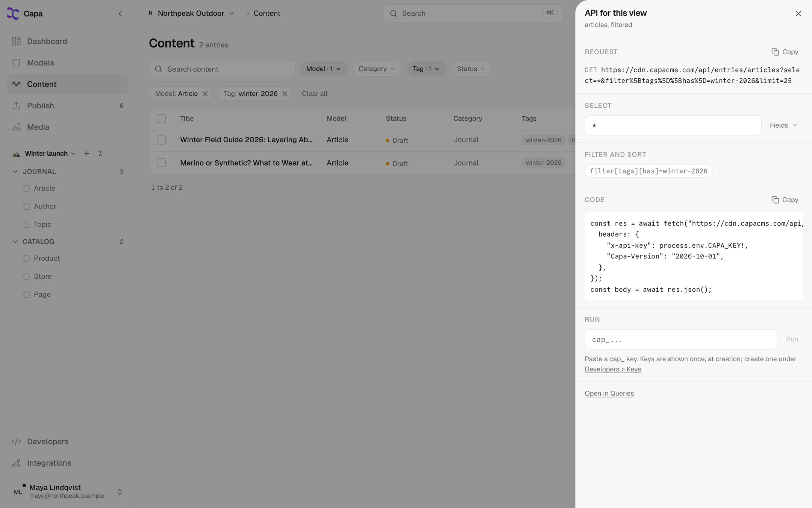812x508 pixels.
Task: Open Integrations page
Action: 67,463
